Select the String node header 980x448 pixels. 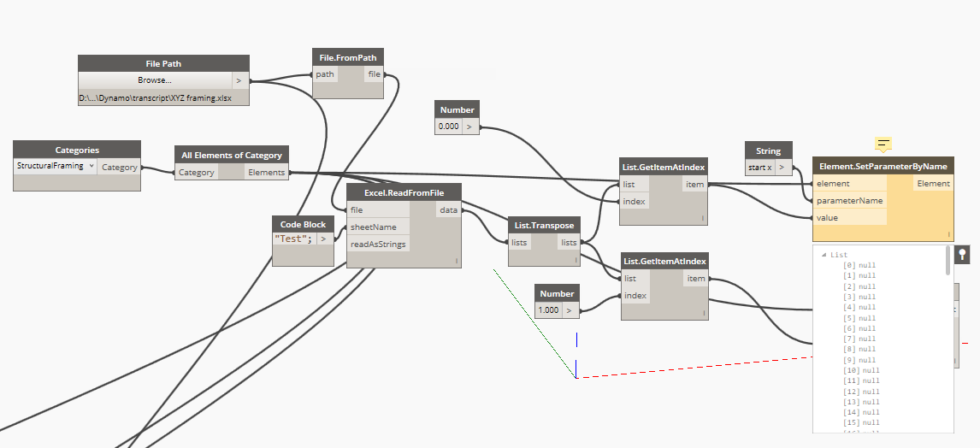pyautogui.click(x=768, y=150)
